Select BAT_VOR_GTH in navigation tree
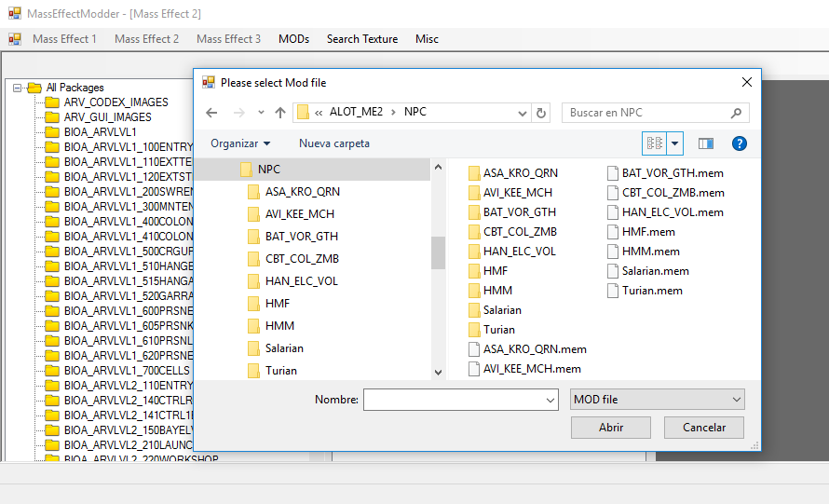This screenshot has height=504, width=829. 292,236
